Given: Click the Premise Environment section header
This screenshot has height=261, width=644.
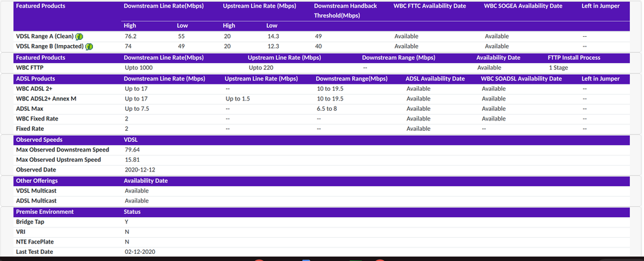Looking at the screenshot, I should tap(45, 211).
